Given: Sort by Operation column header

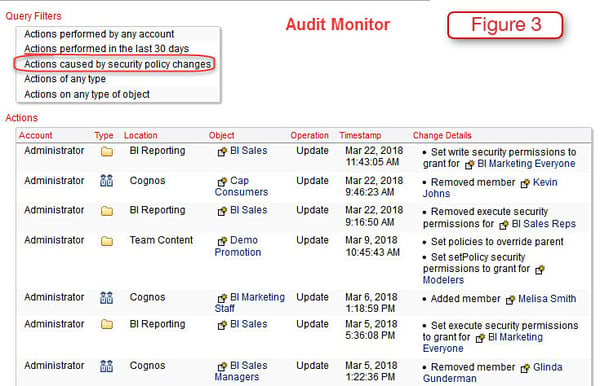Looking at the screenshot, I should coord(309,135).
